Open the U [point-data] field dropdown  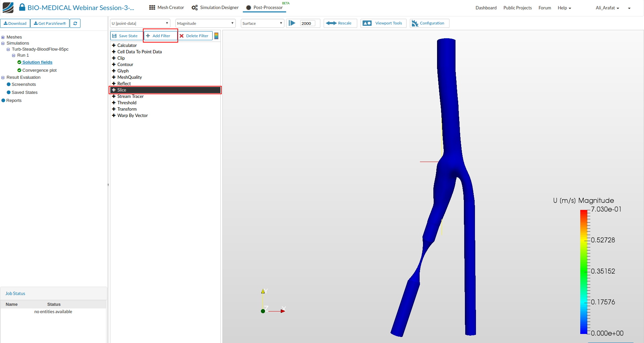point(140,23)
